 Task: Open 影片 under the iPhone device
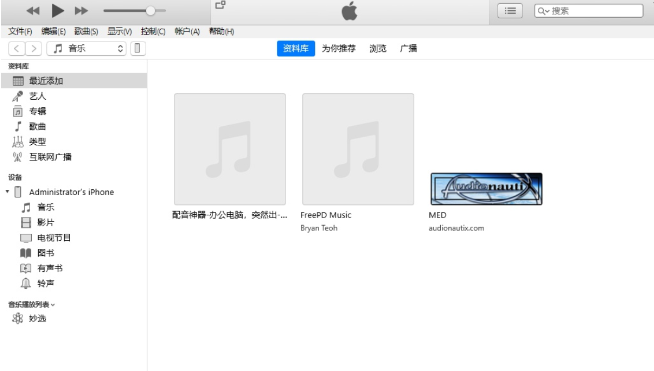click(x=46, y=222)
